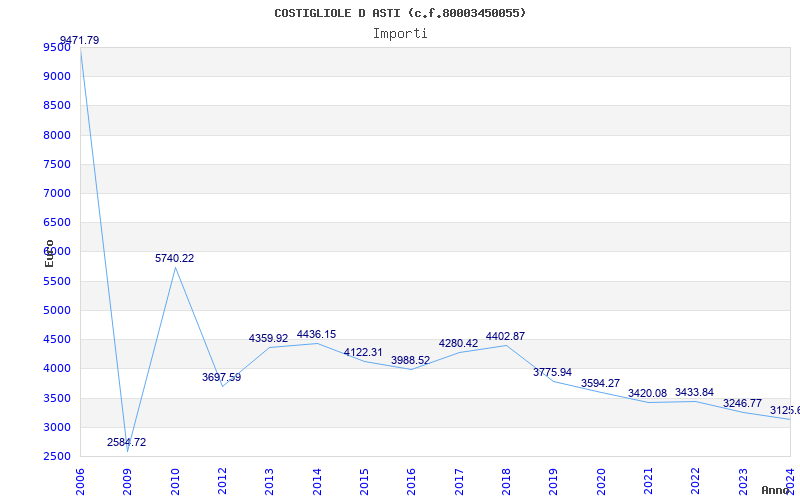Click the 6500 y-axis tick label
This screenshot has width=800, height=500.
pyautogui.click(x=57, y=222)
